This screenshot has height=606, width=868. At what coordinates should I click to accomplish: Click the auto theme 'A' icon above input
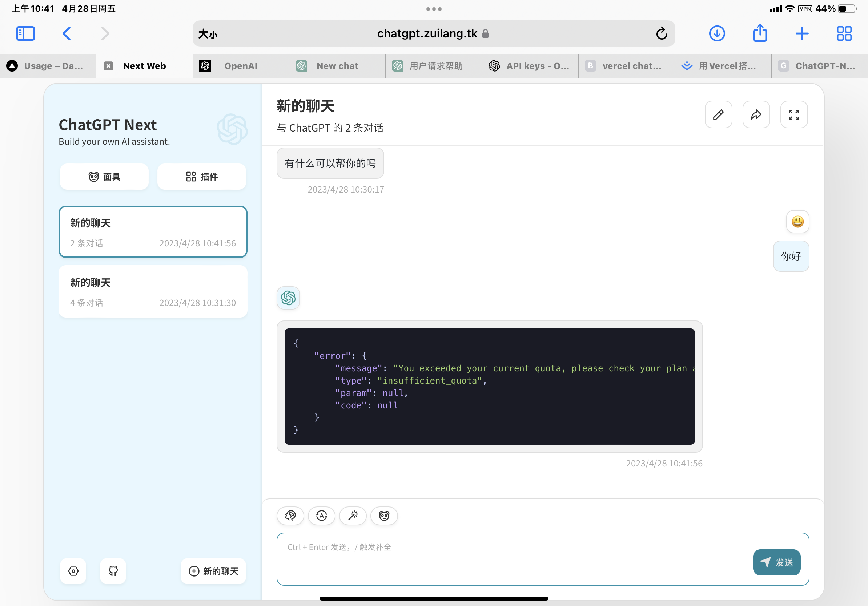click(322, 516)
